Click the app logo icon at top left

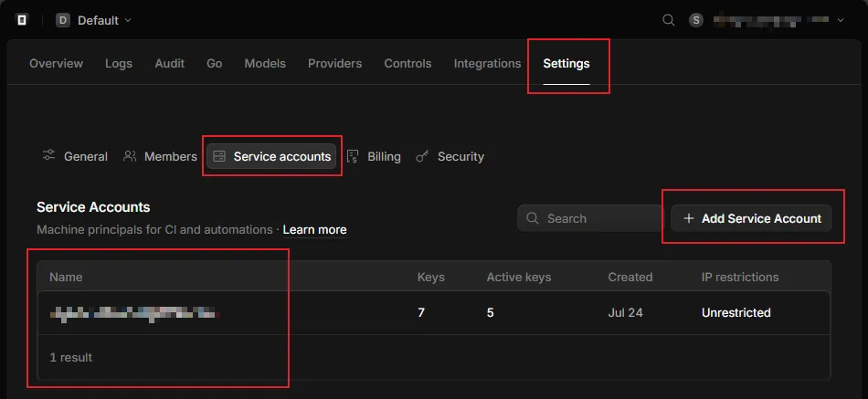click(x=22, y=20)
